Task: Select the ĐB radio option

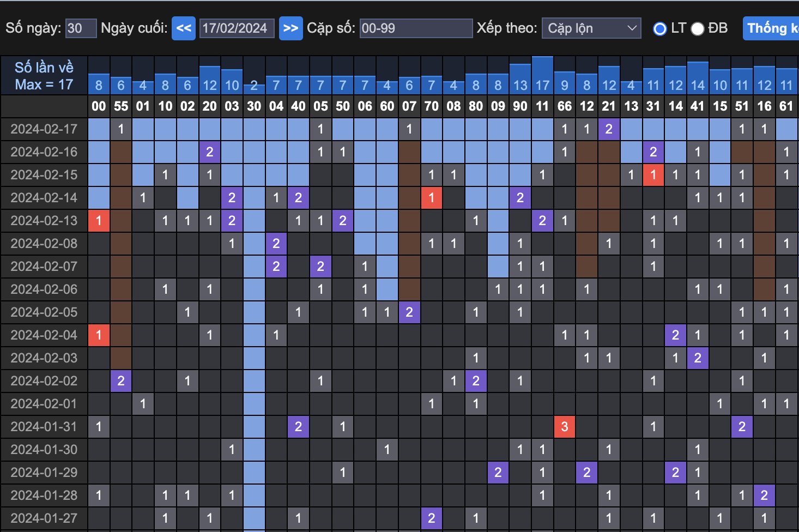Action: click(697, 29)
